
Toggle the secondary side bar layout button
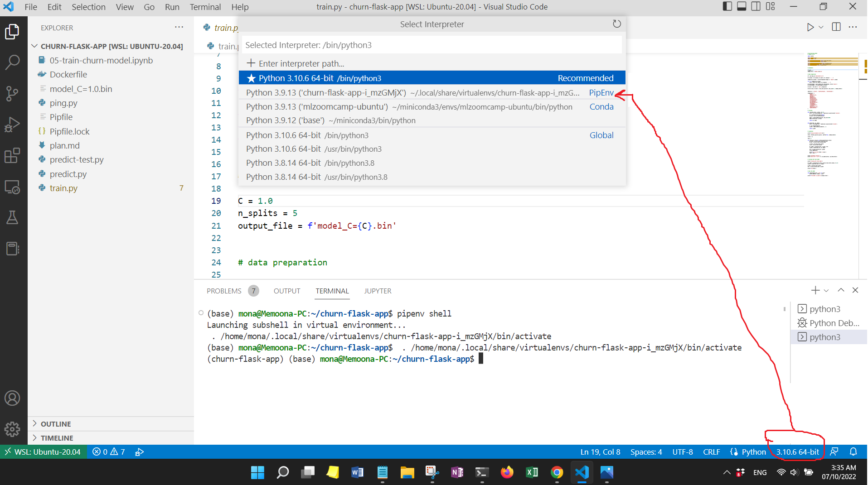pyautogui.click(x=756, y=6)
